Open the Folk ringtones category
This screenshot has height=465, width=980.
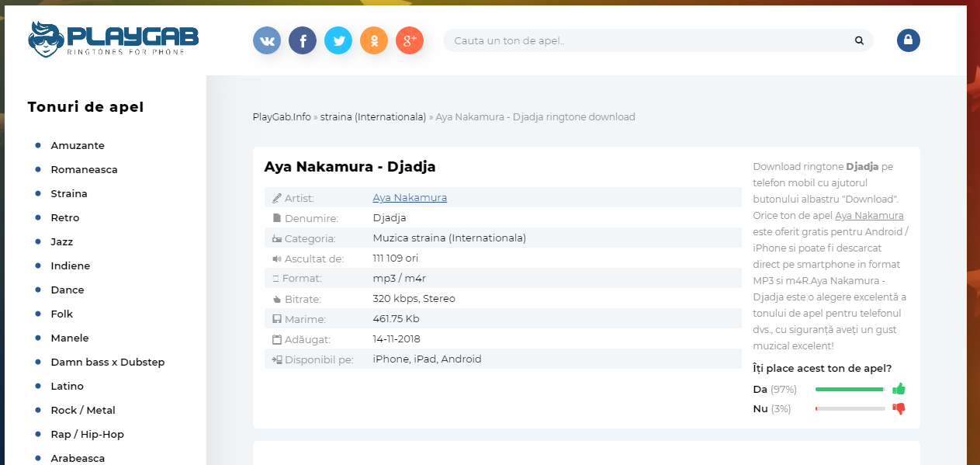(x=62, y=314)
